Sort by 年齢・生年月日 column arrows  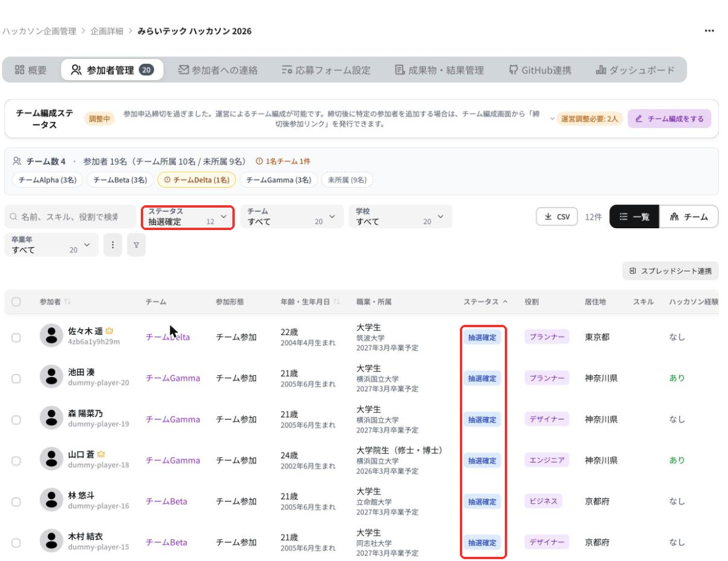point(336,302)
